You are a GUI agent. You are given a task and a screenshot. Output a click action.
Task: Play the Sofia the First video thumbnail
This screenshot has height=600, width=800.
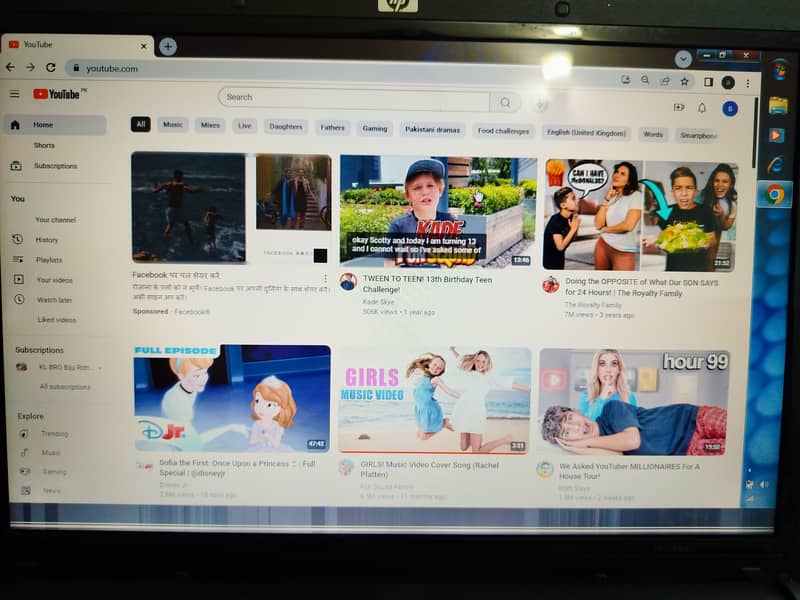coord(232,398)
